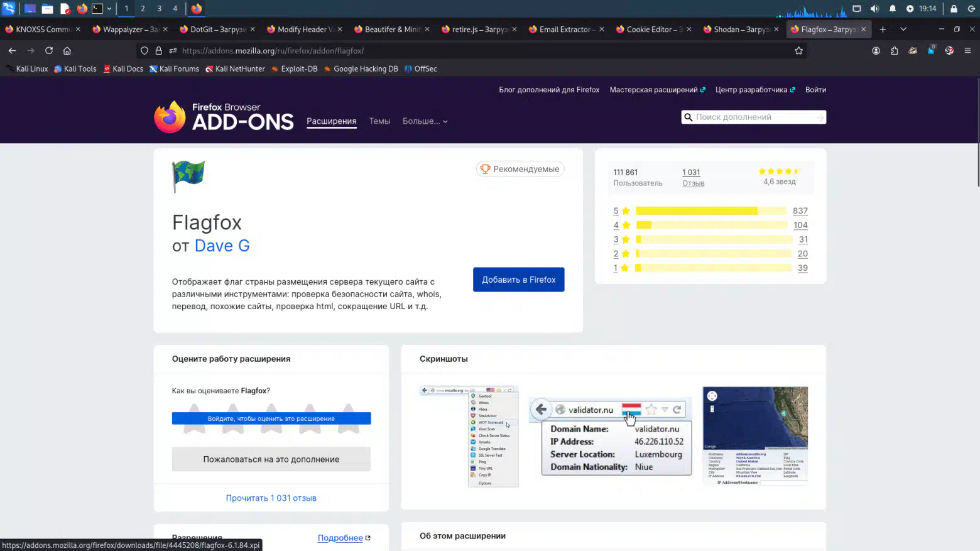
Task: Close the Cookie Editor tab
Action: 689,30
